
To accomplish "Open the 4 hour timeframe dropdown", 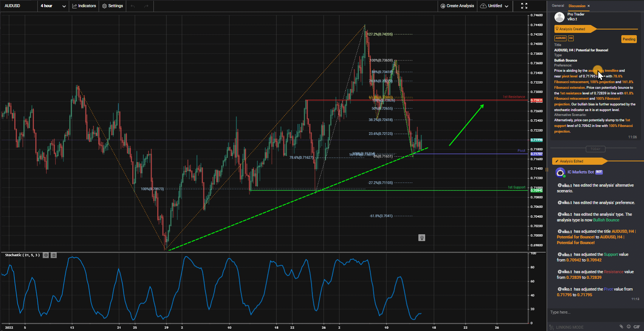I will tap(53, 6).
